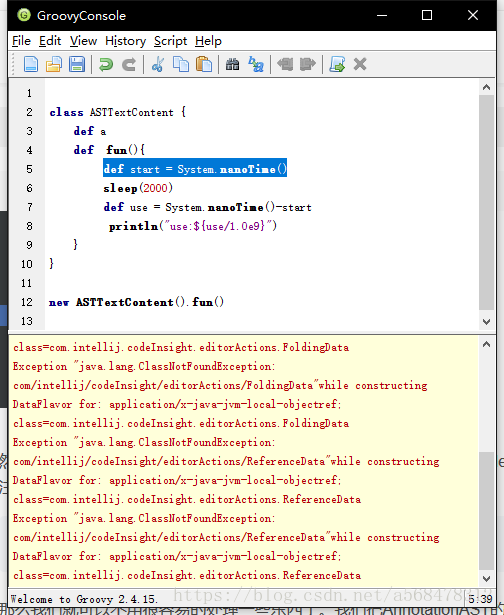Click the 'def use = System.nanoTime()-start' line

[207, 207]
